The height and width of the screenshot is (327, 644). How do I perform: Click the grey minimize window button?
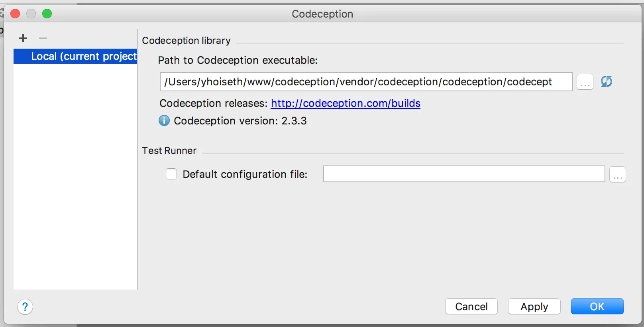point(31,14)
